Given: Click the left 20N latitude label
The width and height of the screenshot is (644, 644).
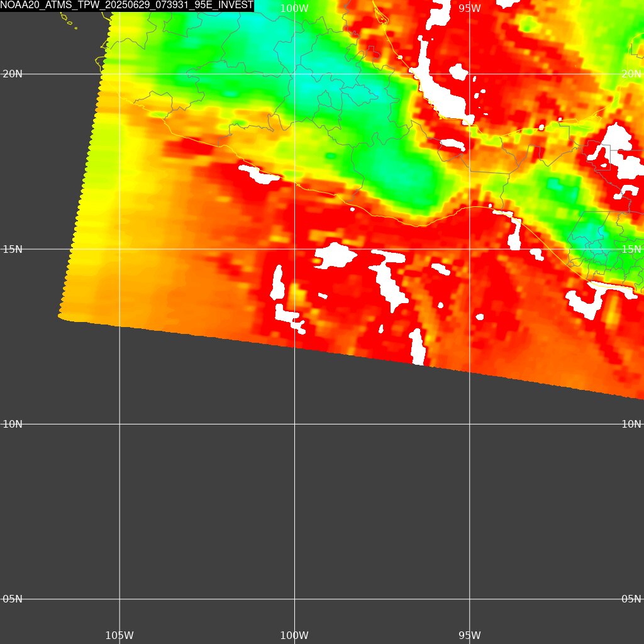Looking at the screenshot, I should click(x=13, y=74).
